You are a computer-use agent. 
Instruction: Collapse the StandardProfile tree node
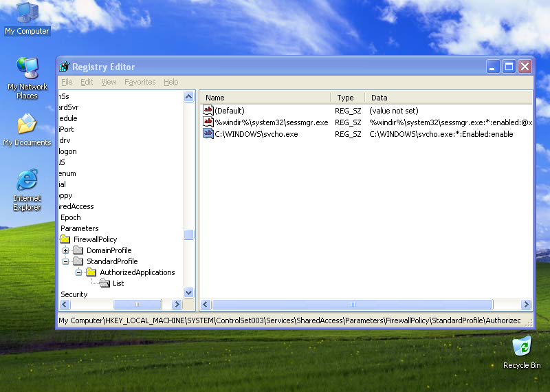[x=65, y=261]
